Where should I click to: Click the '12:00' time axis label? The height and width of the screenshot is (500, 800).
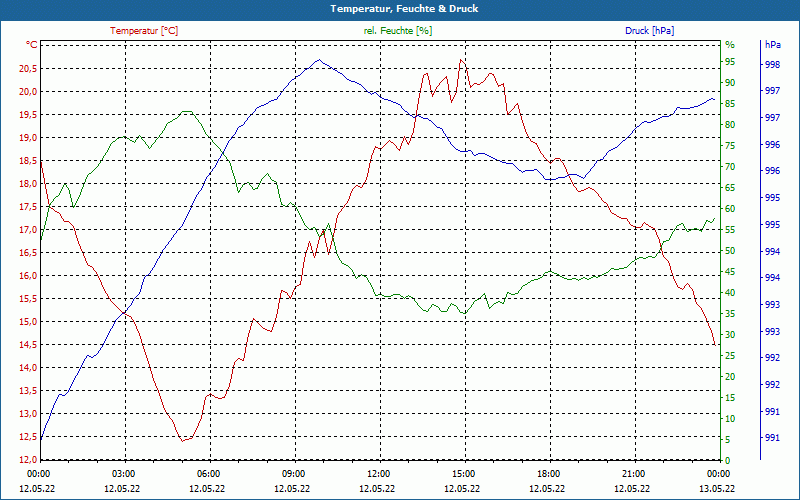[x=378, y=473]
